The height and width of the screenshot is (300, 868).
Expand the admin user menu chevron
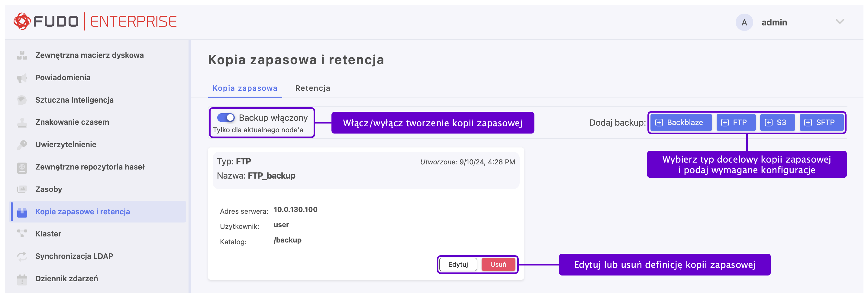click(x=840, y=21)
